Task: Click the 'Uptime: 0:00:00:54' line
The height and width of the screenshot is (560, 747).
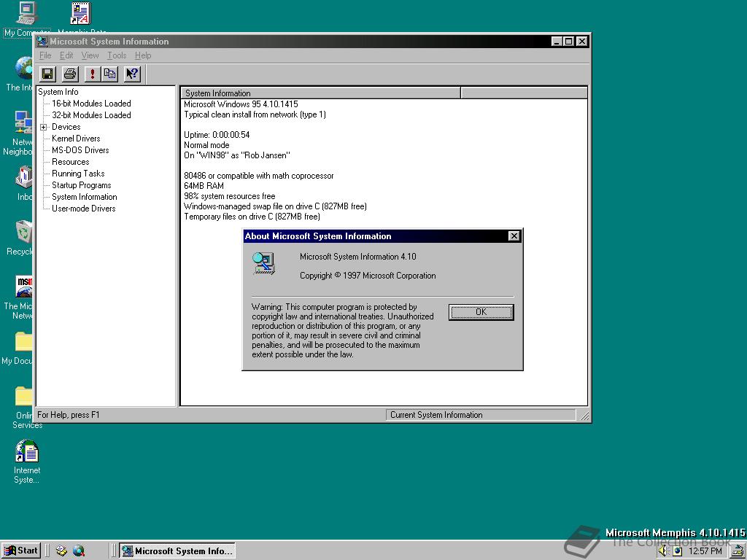Action: 216,135
